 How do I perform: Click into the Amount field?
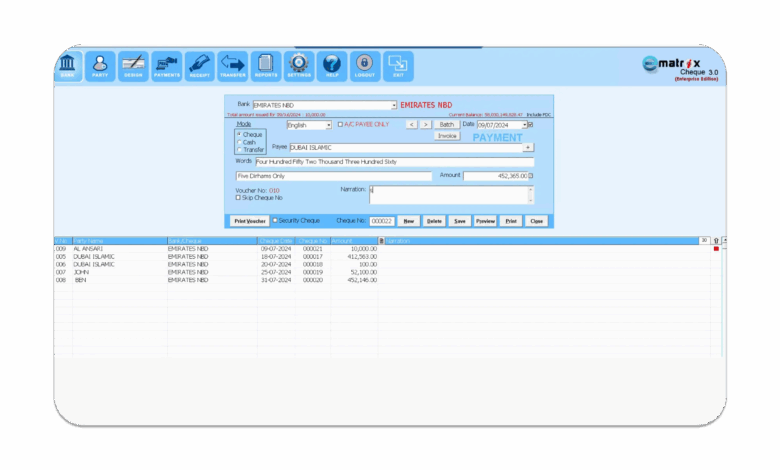tap(495, 176)
